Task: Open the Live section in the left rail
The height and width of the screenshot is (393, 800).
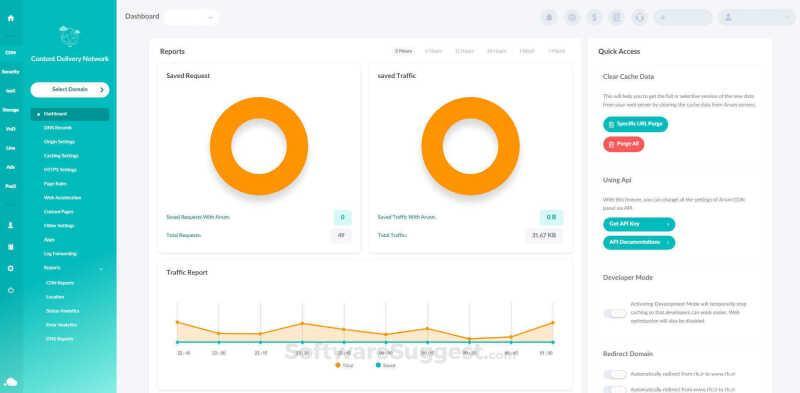Action: tap(11, 148)
